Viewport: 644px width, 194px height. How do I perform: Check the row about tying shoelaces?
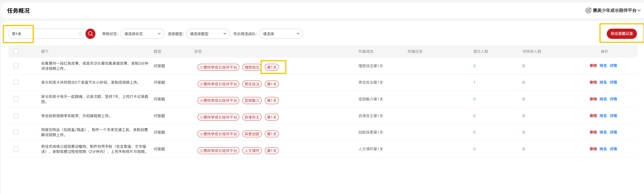16,116
